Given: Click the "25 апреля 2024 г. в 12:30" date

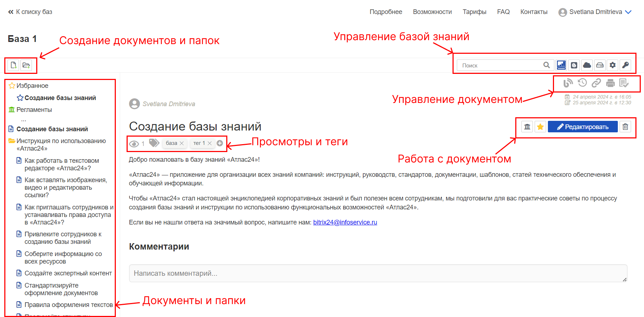Looking at the screenshot, I should coord(602,103).
